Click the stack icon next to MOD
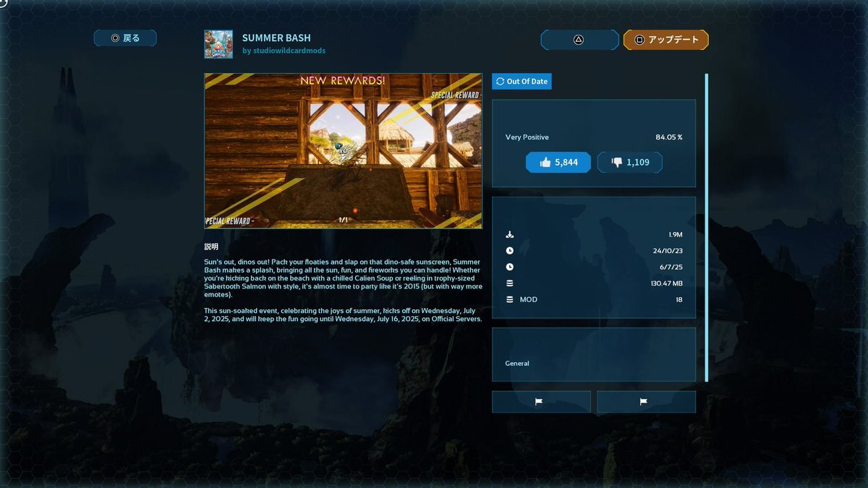868x488 pixels. point(509,299)
